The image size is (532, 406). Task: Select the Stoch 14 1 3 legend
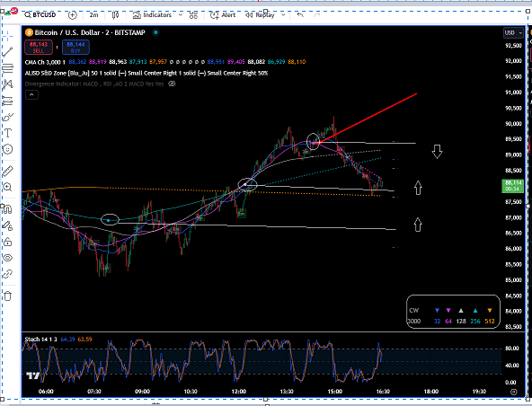[41, 340]
